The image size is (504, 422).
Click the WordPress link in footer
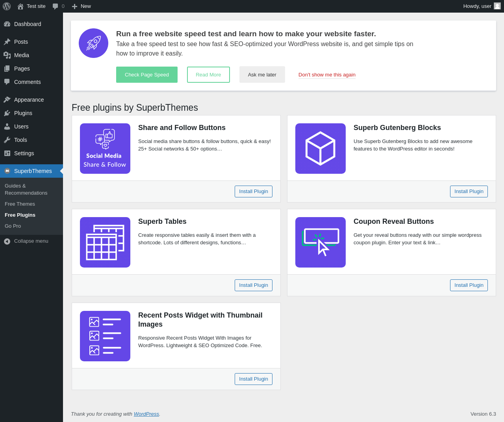click(146, 414)
